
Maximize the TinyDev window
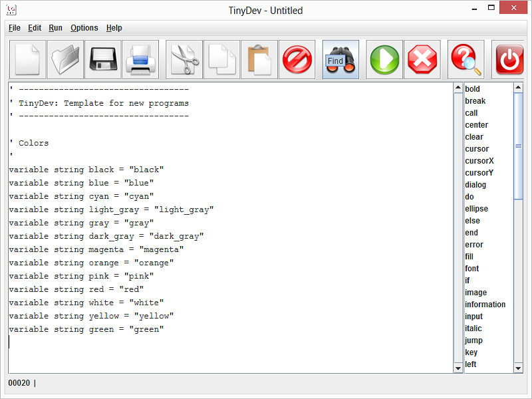(x=491, y=7)
